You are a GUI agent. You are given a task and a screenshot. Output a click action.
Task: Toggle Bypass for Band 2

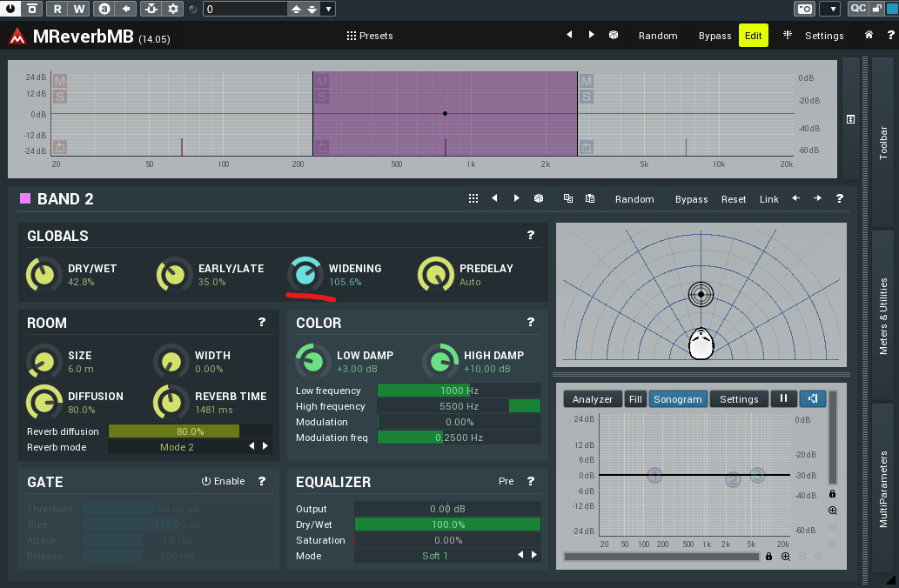click(x=691, y=199)
